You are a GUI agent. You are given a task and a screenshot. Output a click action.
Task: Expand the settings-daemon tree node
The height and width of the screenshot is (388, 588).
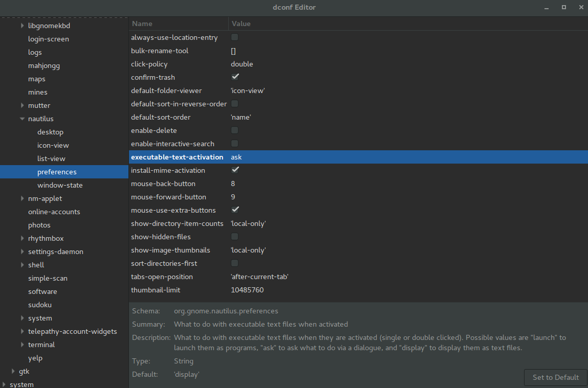(x=22, y=252)
